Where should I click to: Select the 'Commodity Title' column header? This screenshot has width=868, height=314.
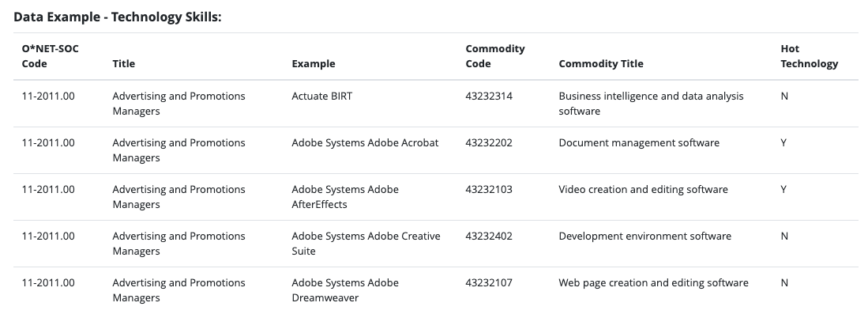(x=600, y=64)
